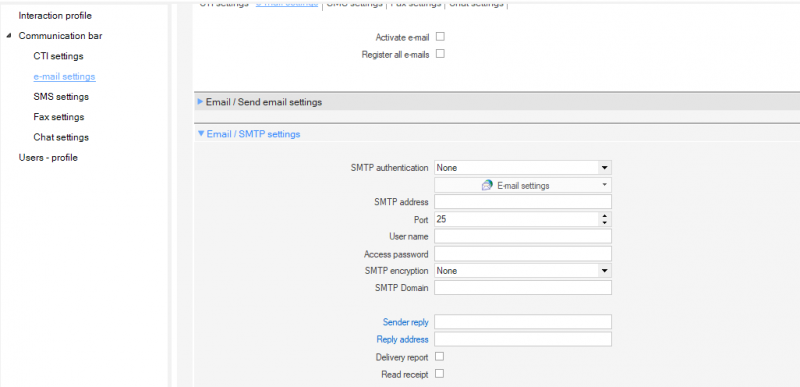Enable the Read receipt checkbox

coord(439,374)
